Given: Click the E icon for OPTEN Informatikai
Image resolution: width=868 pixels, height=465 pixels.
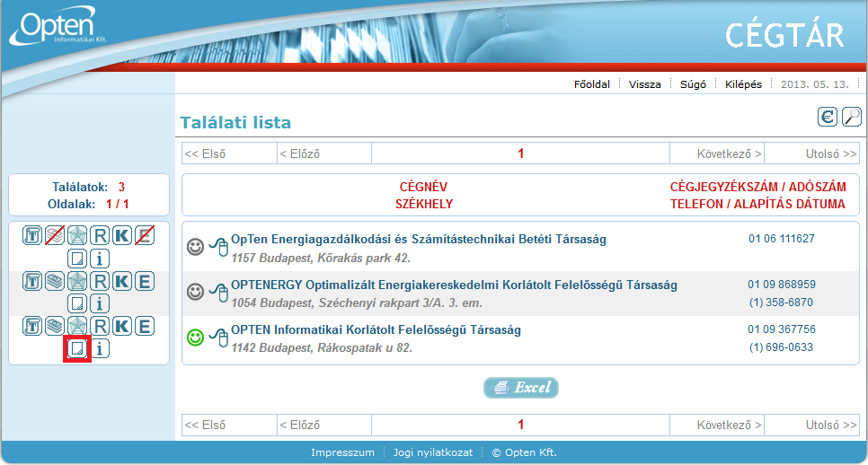Looking at the screenshot, I should click(x=145, y=326).
